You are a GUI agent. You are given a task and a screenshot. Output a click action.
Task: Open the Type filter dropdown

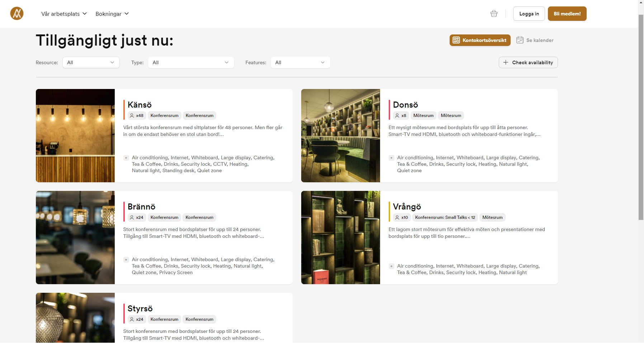coord(191,62)
